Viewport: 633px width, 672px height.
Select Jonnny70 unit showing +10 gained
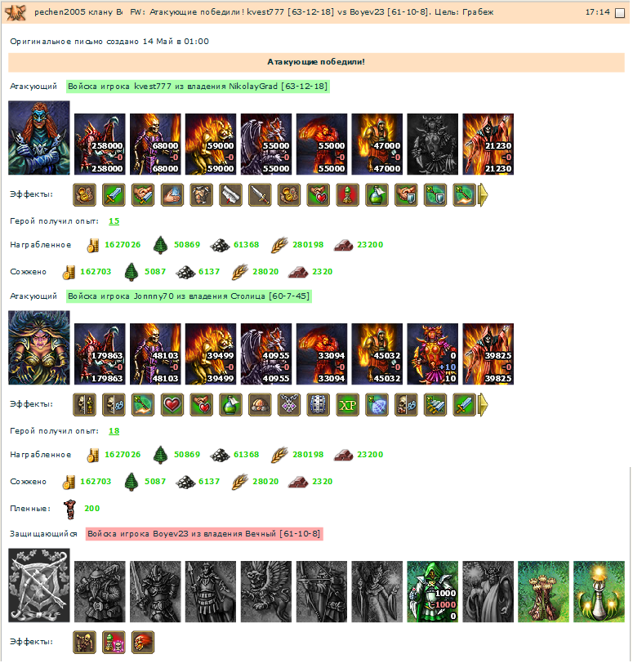[432, 354]
